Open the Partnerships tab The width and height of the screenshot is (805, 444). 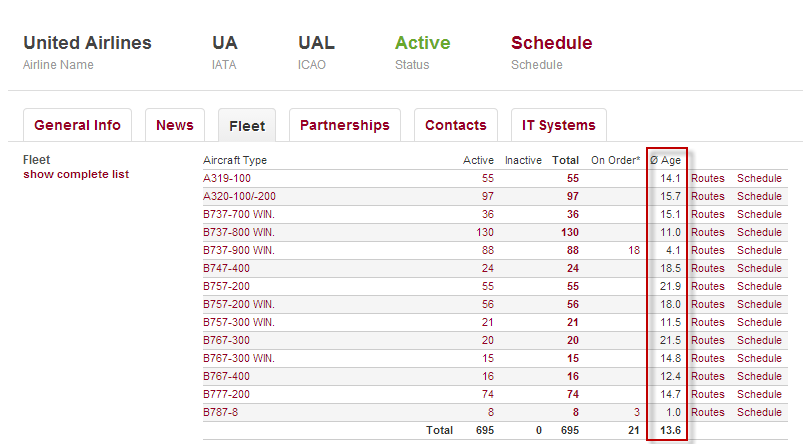point(345,125)
